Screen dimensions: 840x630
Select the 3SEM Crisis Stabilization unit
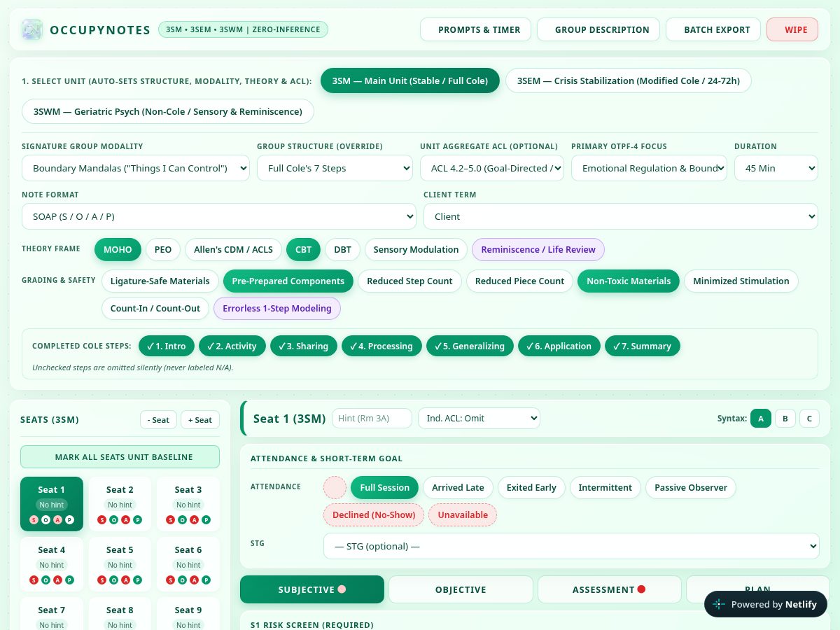pos(629,80)
